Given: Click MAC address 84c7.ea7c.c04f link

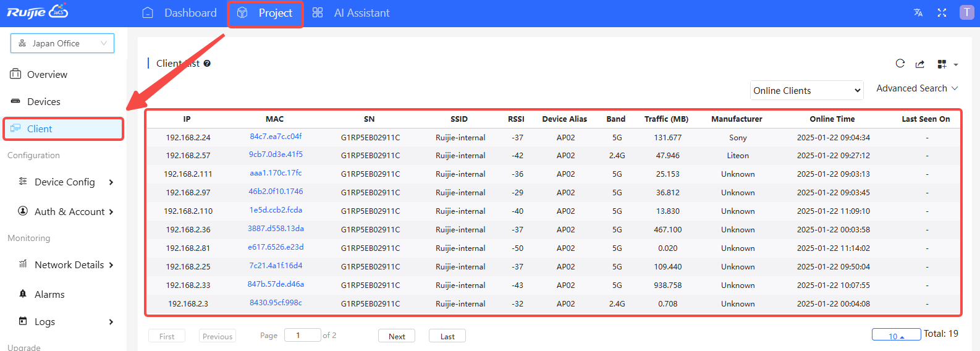Looking at the screenshot, I should [x=276, y=137].
